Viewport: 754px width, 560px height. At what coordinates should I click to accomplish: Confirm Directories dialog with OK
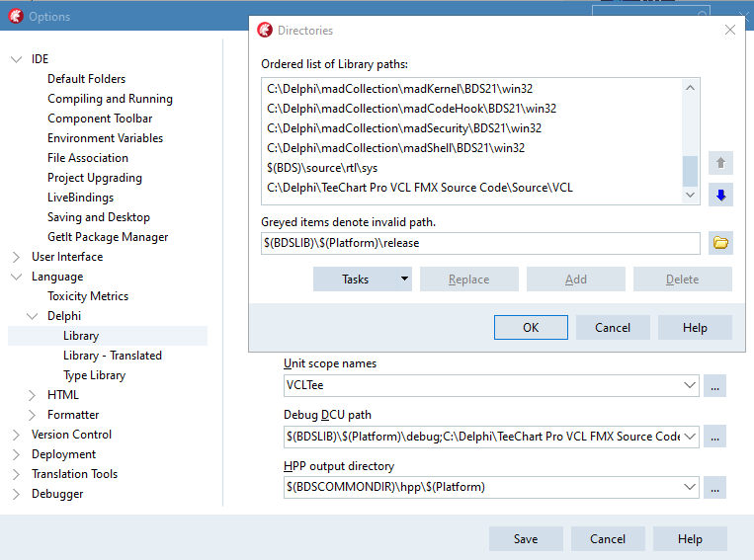coord(531,327)
